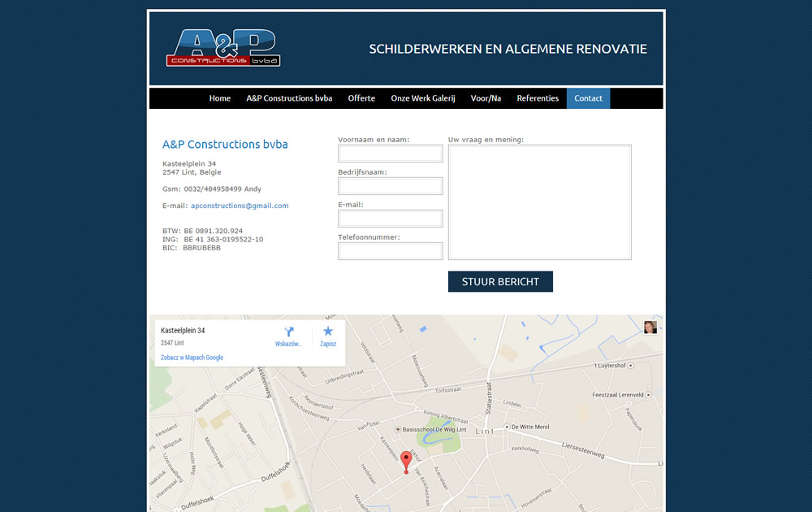The image size is (812, 512).
Task: Click the A&P Constructions bvba heading text
Action: pos(225,144)
